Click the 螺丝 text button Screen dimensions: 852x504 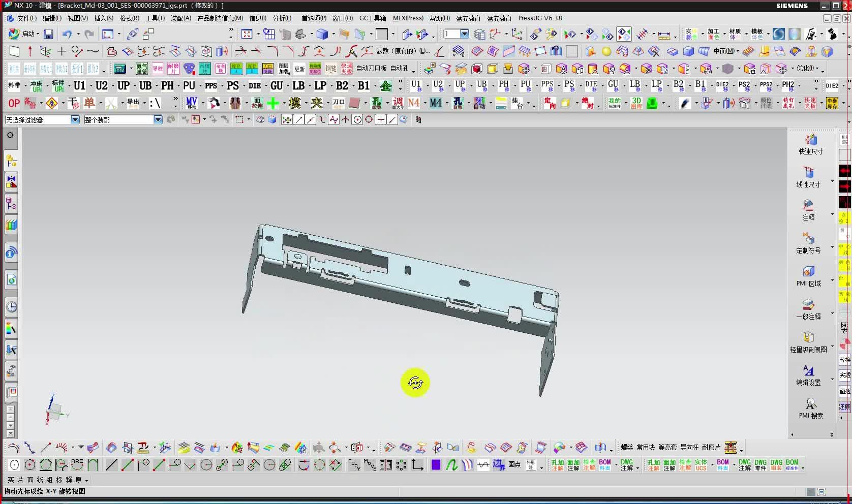[x=627, y=447]
